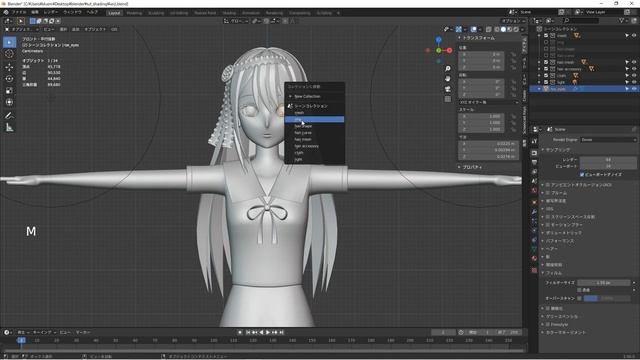This screenshot has height=360, width=640.
Task: Open the World properties tab icon
Action: [534, 191]
